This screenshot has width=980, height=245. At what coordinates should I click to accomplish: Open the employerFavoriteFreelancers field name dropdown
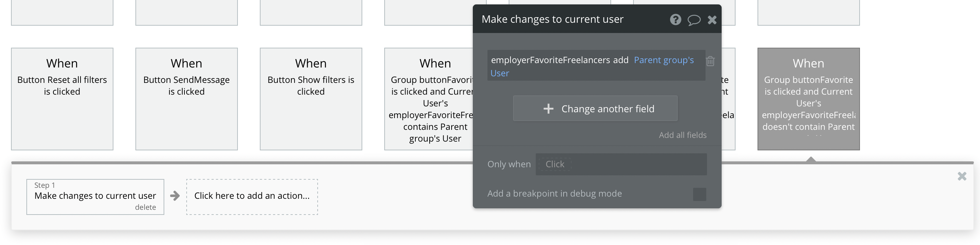[x=550, y=60]
